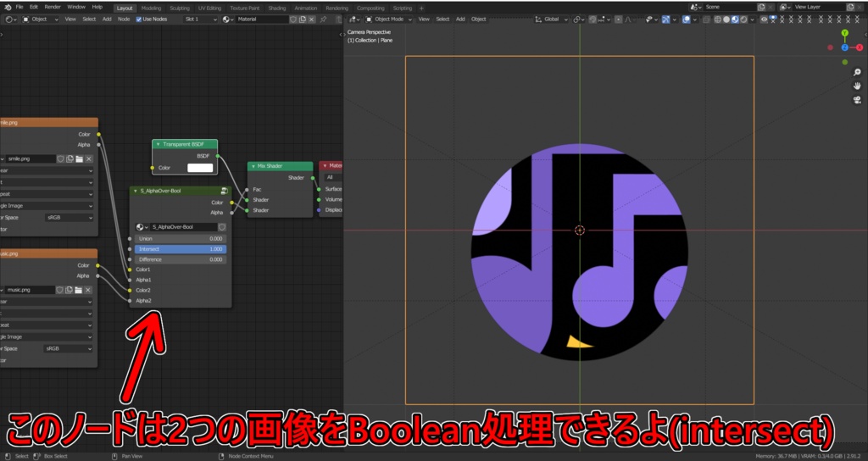Duplicate material with the new-copy icon
Screen dimensions: 868x461
point(303,19)
